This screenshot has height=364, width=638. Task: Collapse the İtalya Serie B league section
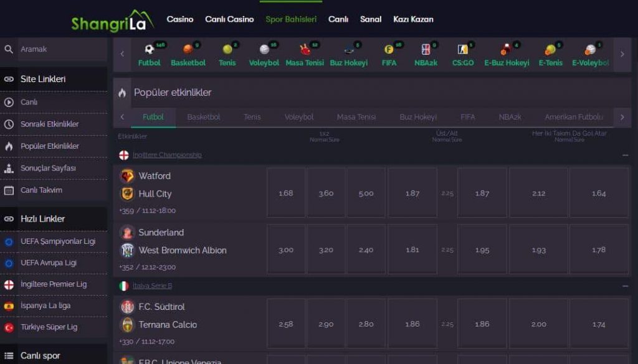[x=625, y=286]
